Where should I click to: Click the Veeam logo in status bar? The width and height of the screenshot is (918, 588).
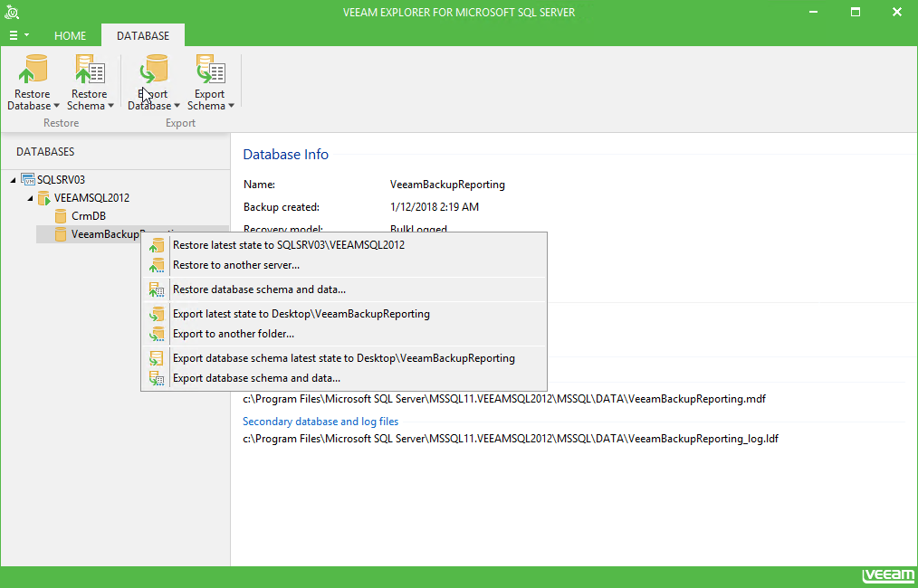coord(887,575)
